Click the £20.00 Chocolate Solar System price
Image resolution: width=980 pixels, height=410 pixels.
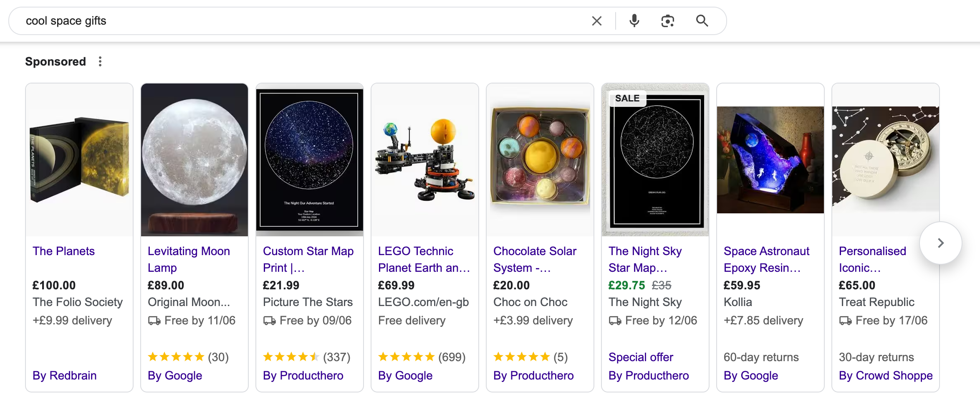coord(511,285)
